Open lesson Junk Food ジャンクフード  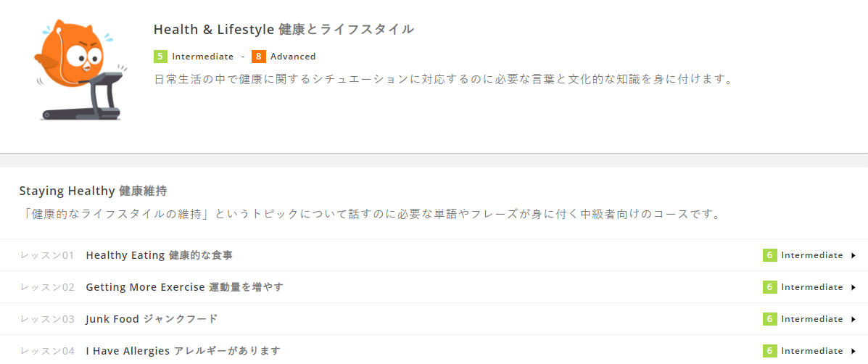click(x=152, y=319)
